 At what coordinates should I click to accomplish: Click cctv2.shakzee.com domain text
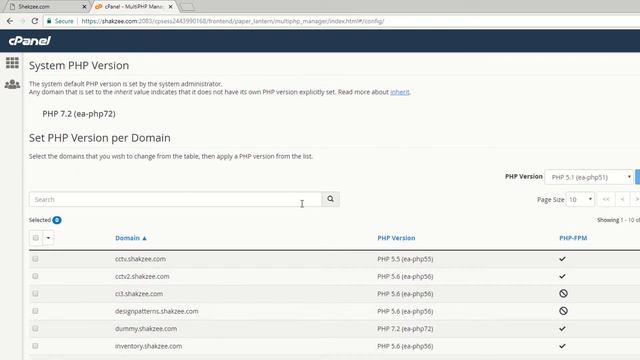coord(142,276)
